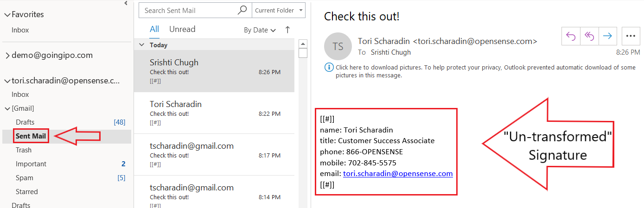Collapse the [Gmail] folder group
This screenshot has height=208, width=644.
(7, 108)
